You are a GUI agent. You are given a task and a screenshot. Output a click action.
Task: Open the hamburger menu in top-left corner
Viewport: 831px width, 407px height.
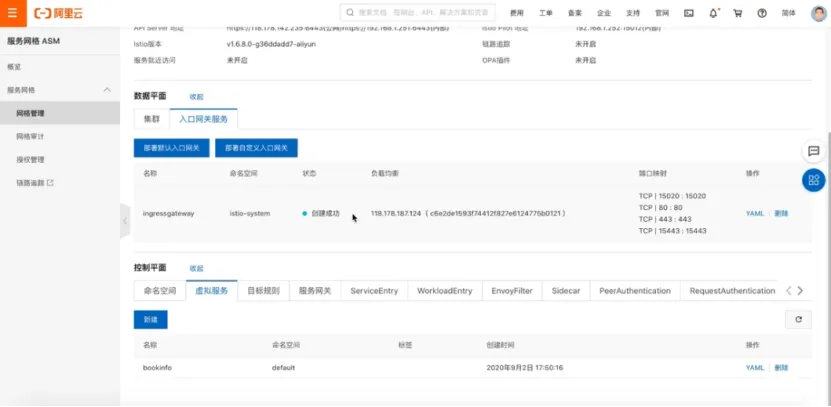coord(13,13)
